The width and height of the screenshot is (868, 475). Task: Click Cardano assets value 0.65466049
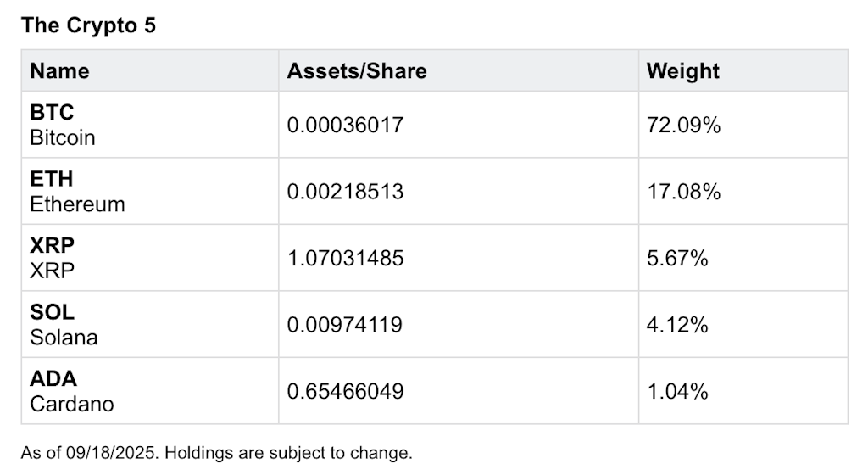click(345, 391)
